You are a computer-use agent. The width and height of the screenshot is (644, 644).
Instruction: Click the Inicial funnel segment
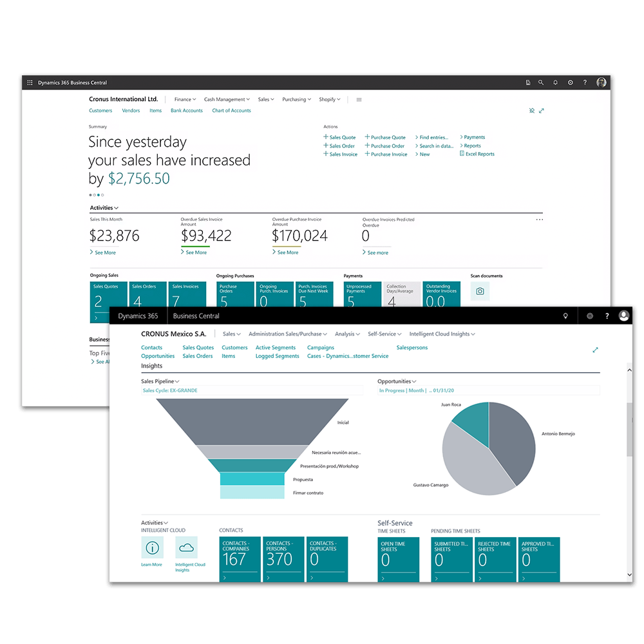[252, 421]
